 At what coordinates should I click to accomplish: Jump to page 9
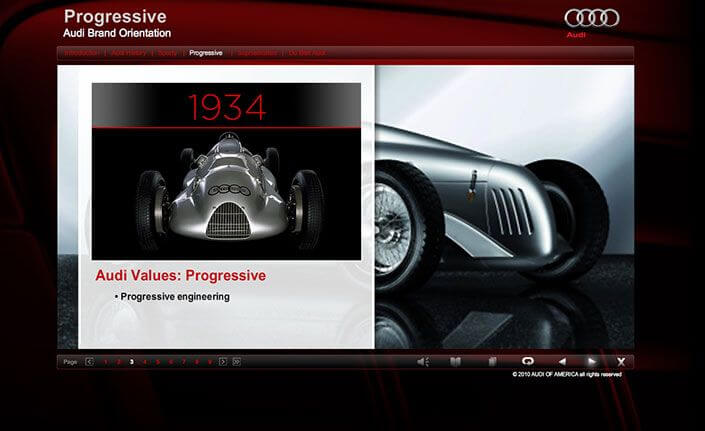(210, 362)
